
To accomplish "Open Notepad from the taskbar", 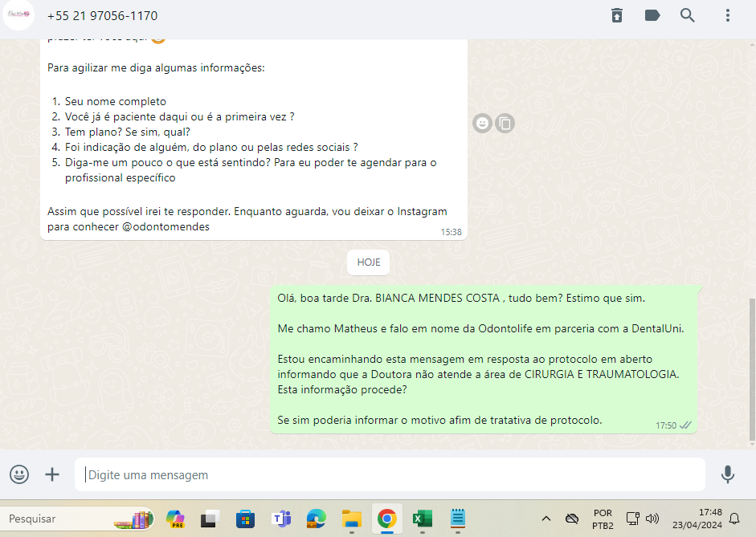I will [x=458, y=519].
